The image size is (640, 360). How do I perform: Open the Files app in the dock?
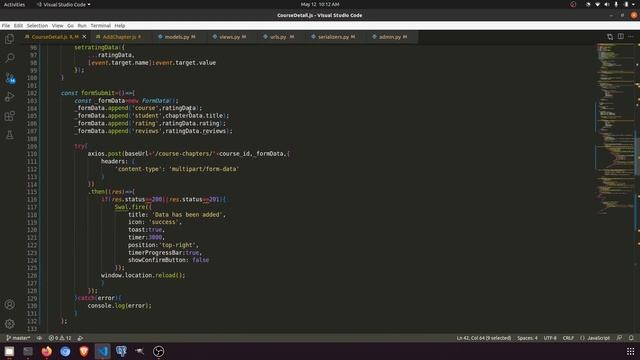point(9,351)
